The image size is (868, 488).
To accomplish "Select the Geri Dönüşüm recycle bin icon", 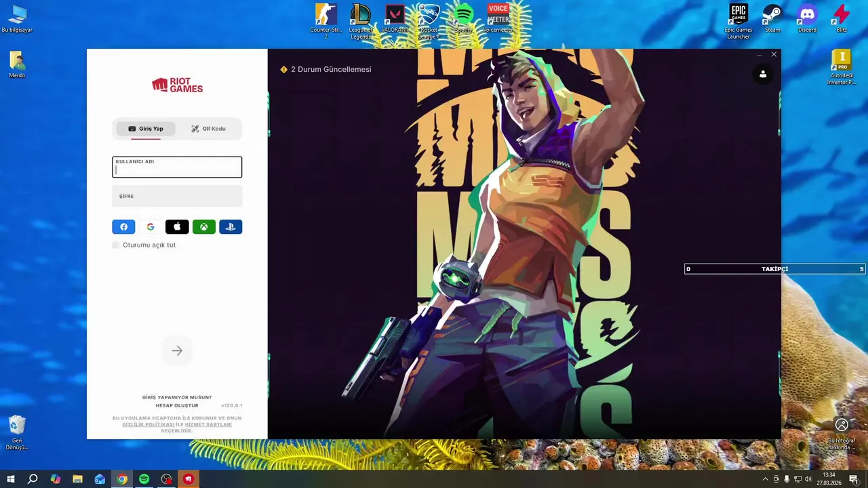I will [17, 432].
